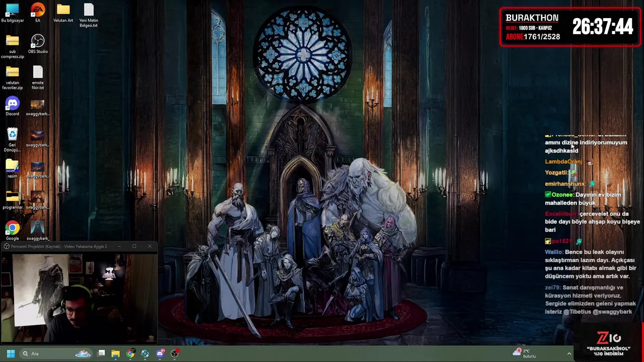Click the search highlight image in taskbar search
This screenshot has width=644, height=362.
83,353
